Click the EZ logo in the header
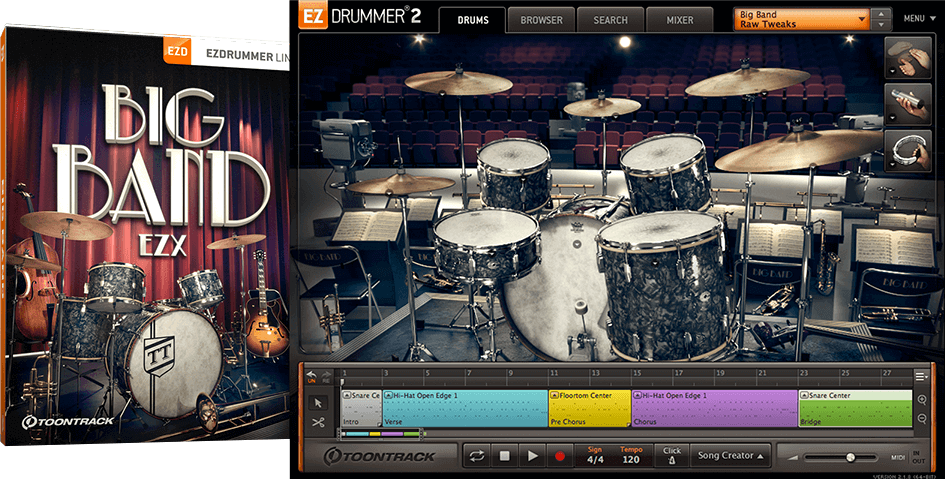 (313, 16)
